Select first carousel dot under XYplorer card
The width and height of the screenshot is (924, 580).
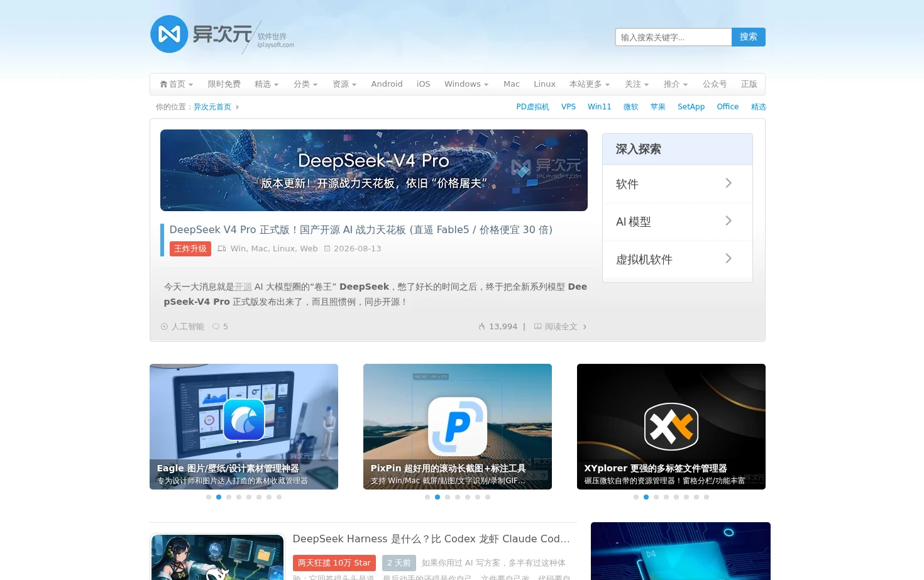coord(636,497)
